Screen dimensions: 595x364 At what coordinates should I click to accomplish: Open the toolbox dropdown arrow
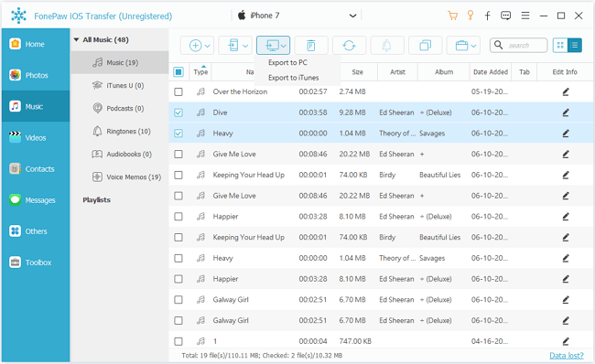click(473, 46)
